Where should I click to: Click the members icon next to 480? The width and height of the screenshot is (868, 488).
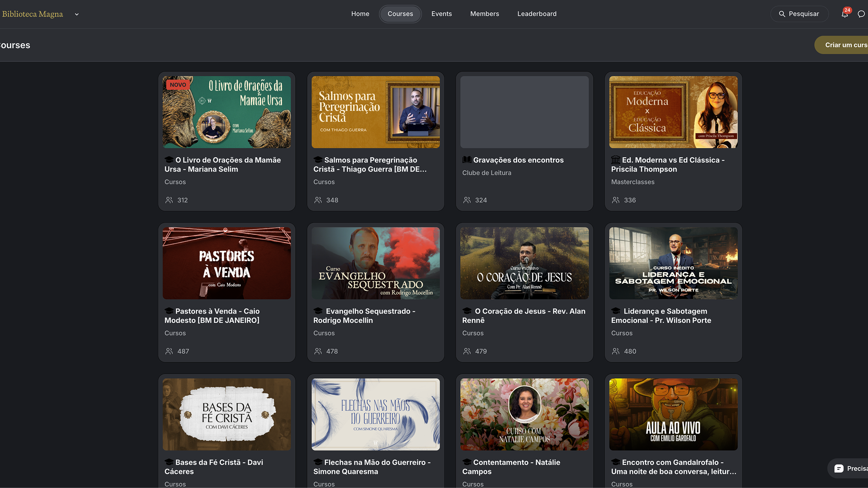coord(616,351)
